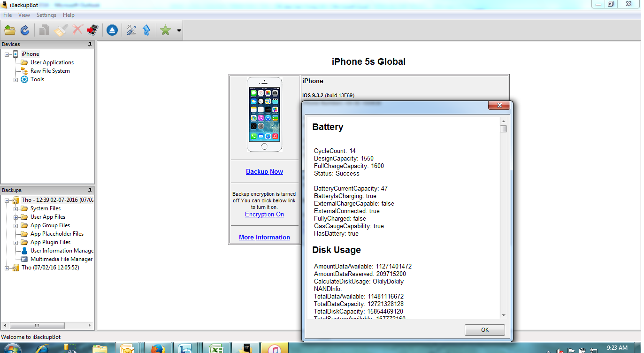Click the blue upward arrow toolbar icon

pyautogui.click(x=146, y=31)
